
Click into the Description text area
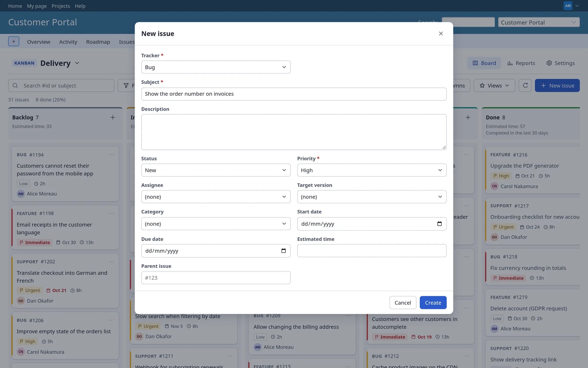294,132
